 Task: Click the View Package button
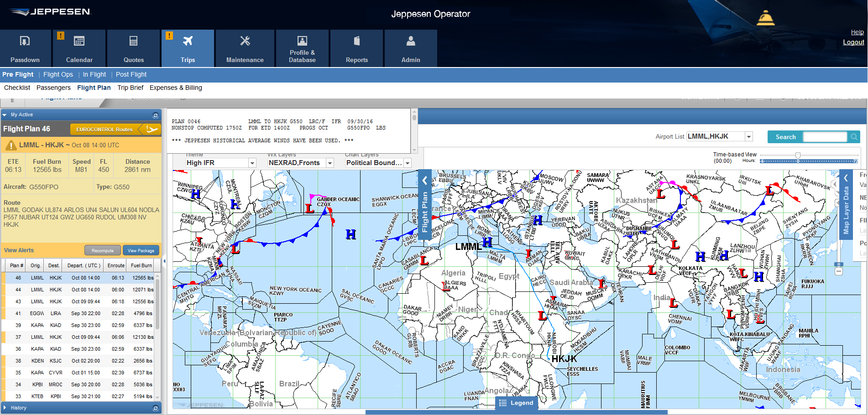coord(141,250)
